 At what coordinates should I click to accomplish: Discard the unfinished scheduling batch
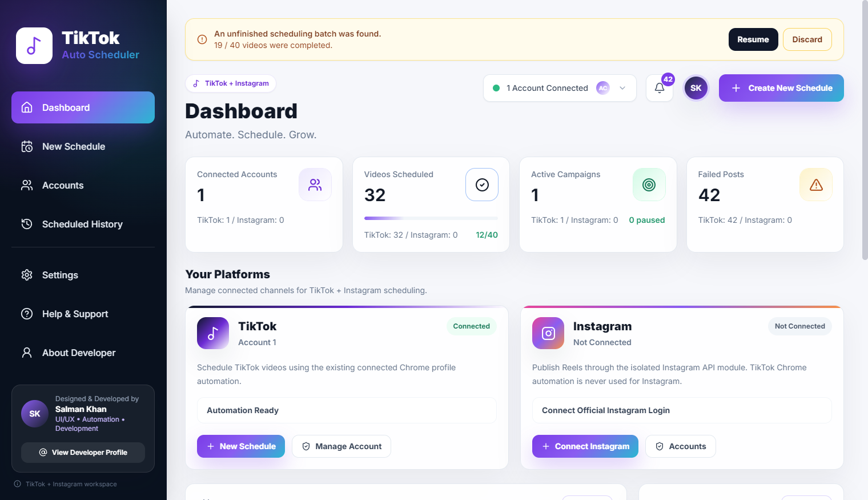[807, 39]
